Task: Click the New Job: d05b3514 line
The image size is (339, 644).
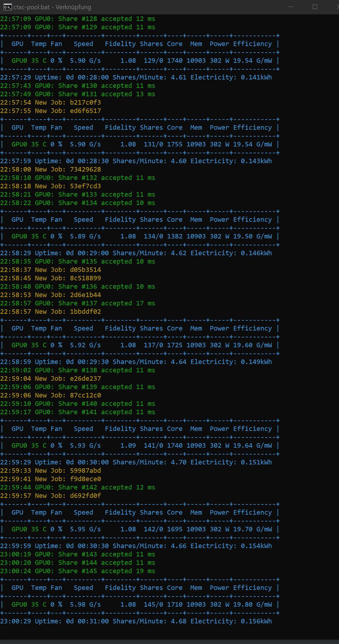Action: point(51,270)
